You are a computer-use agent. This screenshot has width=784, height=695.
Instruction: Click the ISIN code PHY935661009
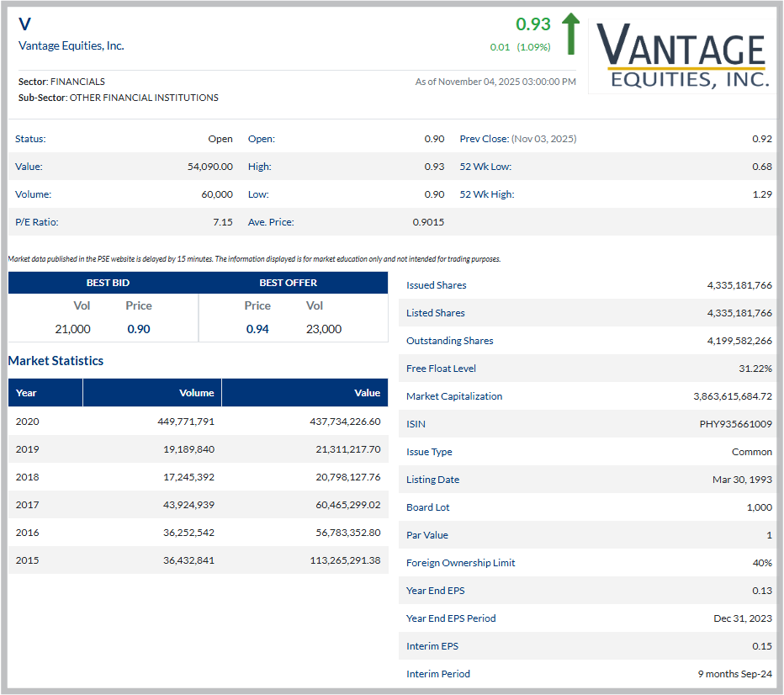pos(735,424)
